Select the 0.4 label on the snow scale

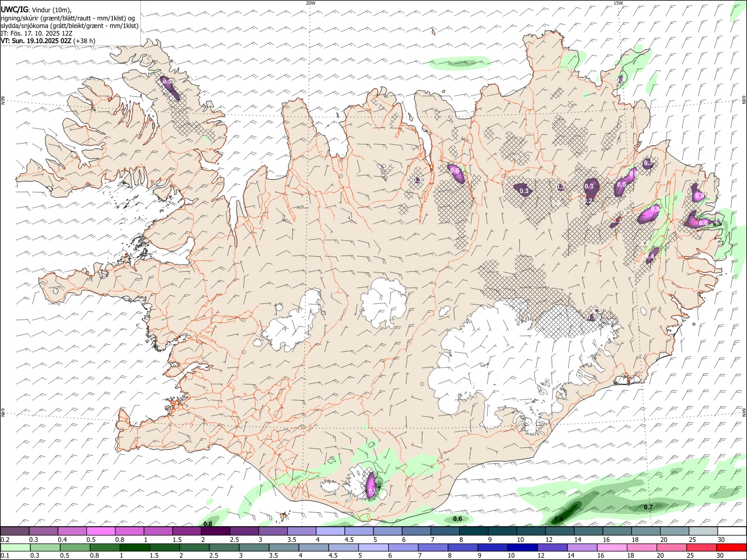[x=62, y=540]
